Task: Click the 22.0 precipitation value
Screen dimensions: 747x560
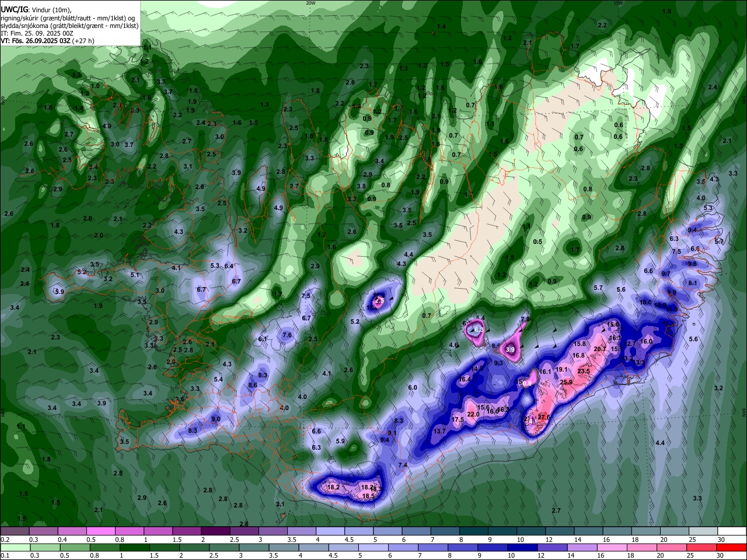Action: (473, 414)
